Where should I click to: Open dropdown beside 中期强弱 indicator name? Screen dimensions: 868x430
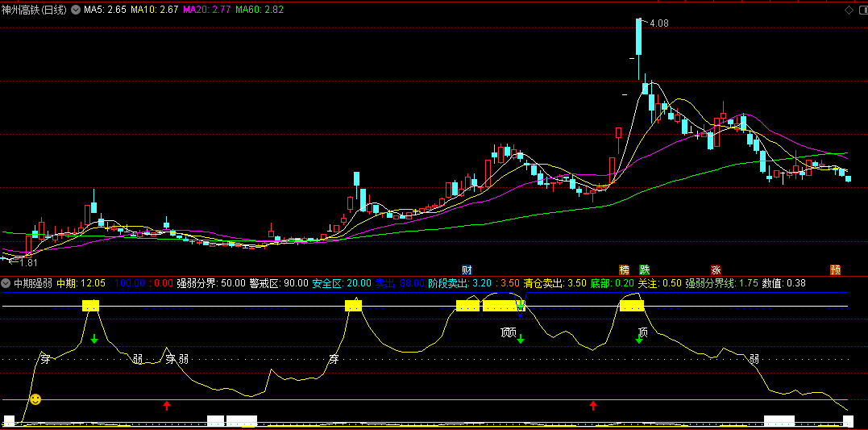(6, 283)
